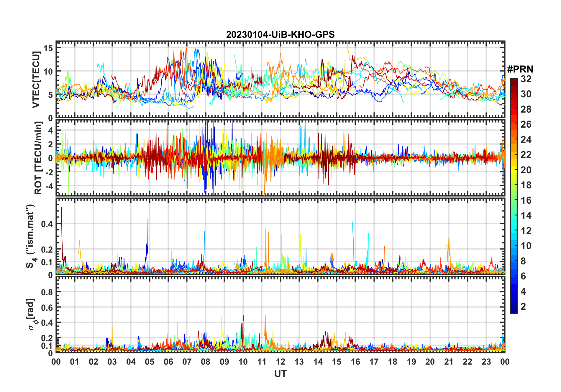This screenshot has width=561, height=392.
Task: Click x-axis tick label 20
Action: pos(430,362)
